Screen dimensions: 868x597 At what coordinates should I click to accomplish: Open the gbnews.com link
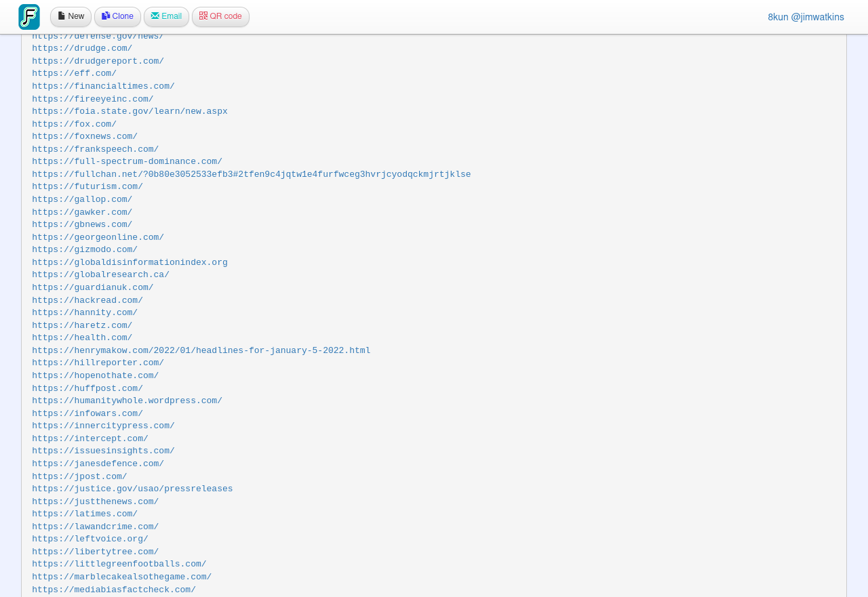82,225
